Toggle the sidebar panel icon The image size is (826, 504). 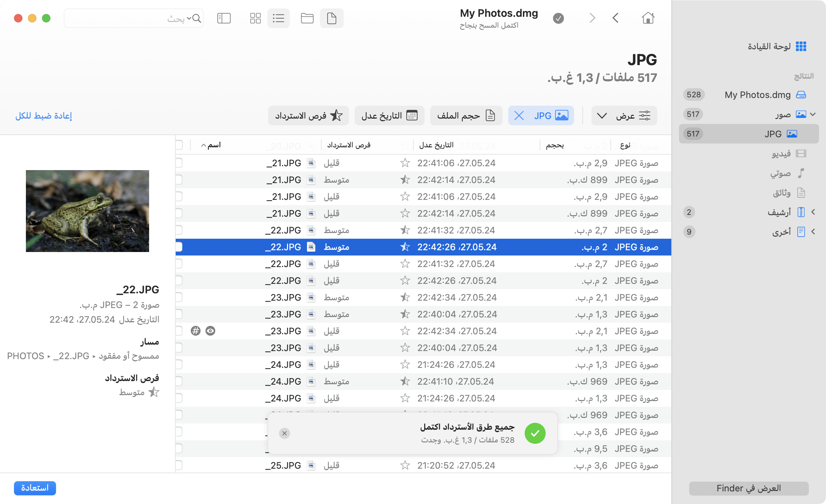tap(224, 18)
